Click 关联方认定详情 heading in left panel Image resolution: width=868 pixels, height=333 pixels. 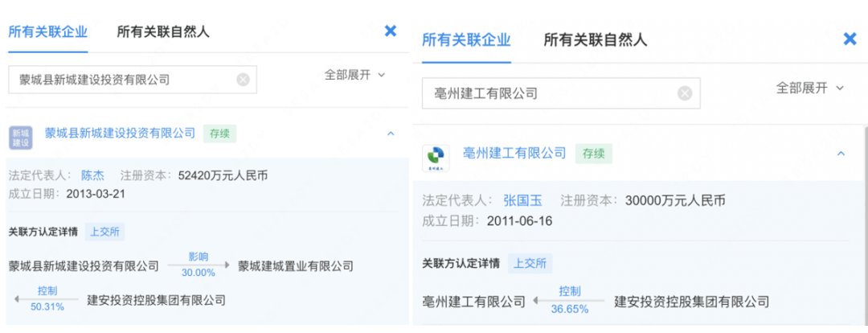point(43,232)
